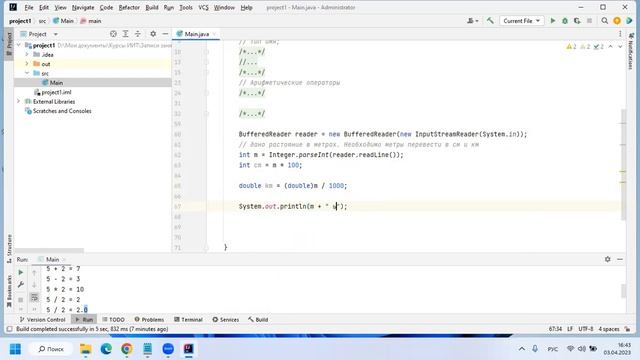Screen dimensions: 640x360
Task: Expand the out folder
Action: point(27,64)
